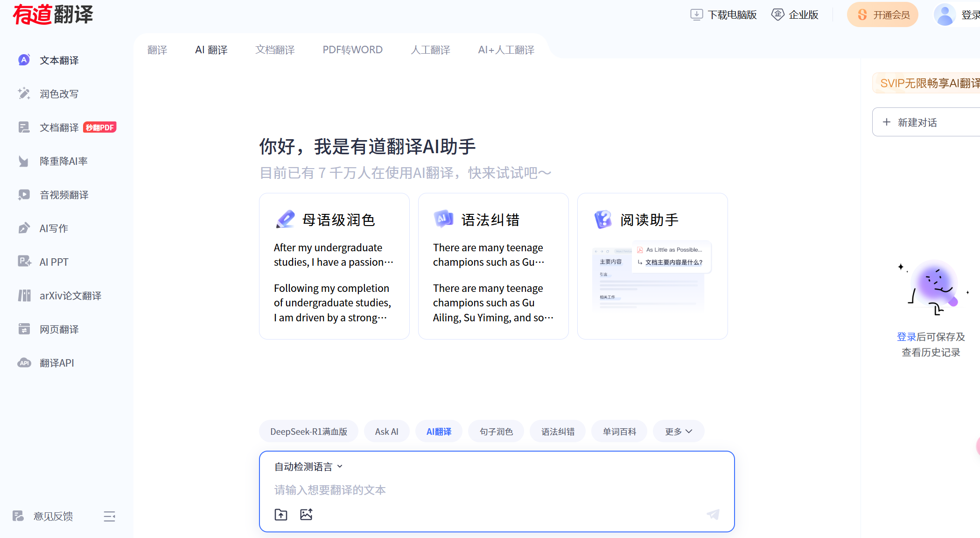Open 翻译API in the sidebar

coord(56,363)
